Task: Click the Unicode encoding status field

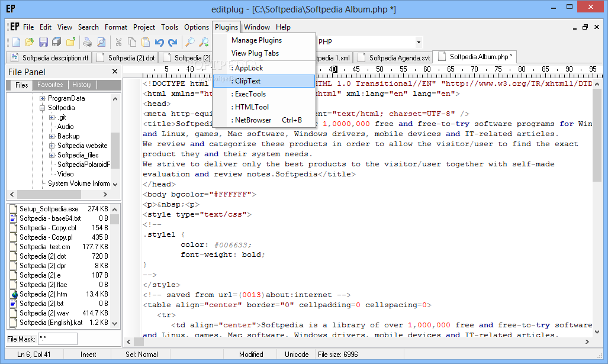Action: 297,355
